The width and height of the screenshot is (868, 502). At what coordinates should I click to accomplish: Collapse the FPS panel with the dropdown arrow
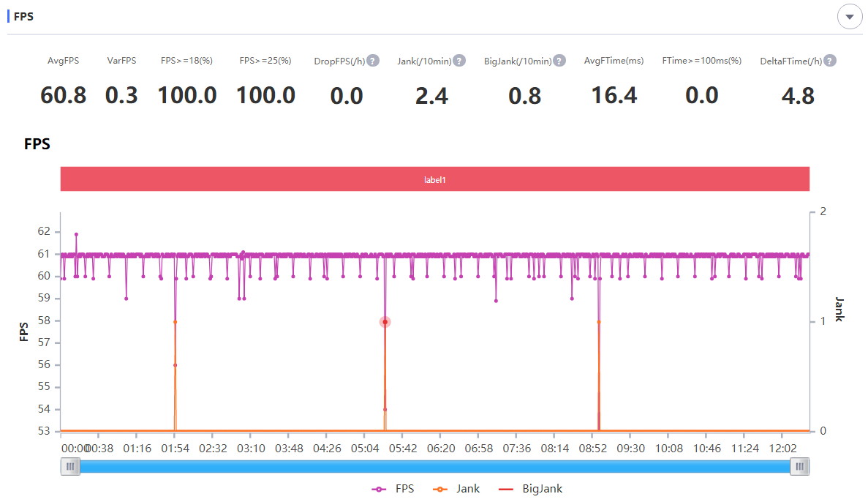tap(849, 17)
